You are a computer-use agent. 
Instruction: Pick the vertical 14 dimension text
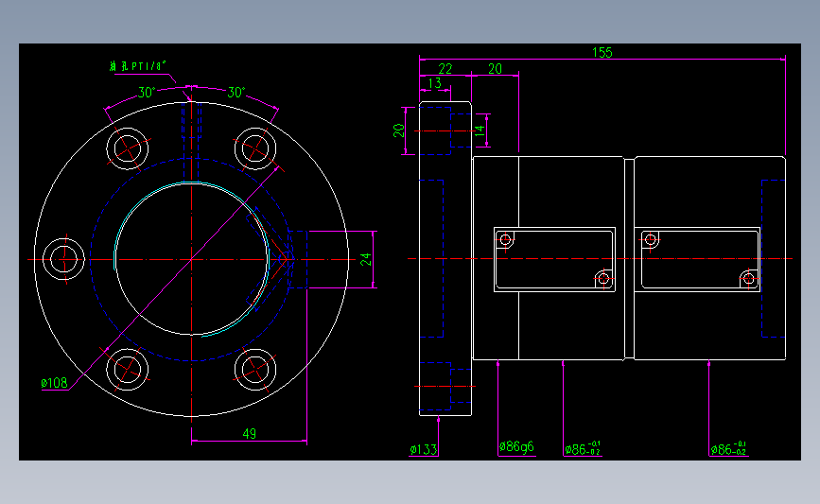(480, 130)
